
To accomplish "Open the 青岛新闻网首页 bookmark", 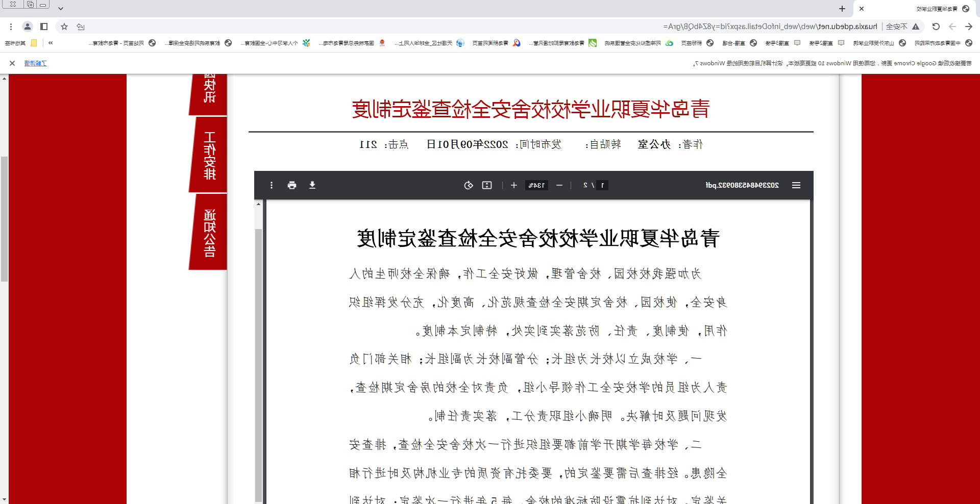I will click(x=496, y=43).
